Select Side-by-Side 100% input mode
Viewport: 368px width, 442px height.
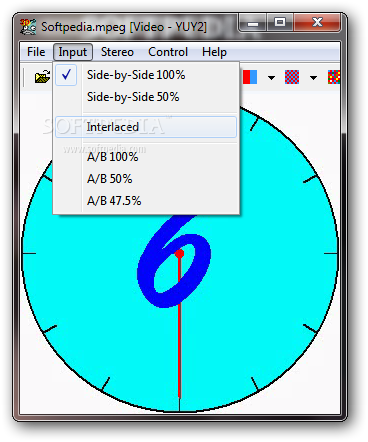146,75
